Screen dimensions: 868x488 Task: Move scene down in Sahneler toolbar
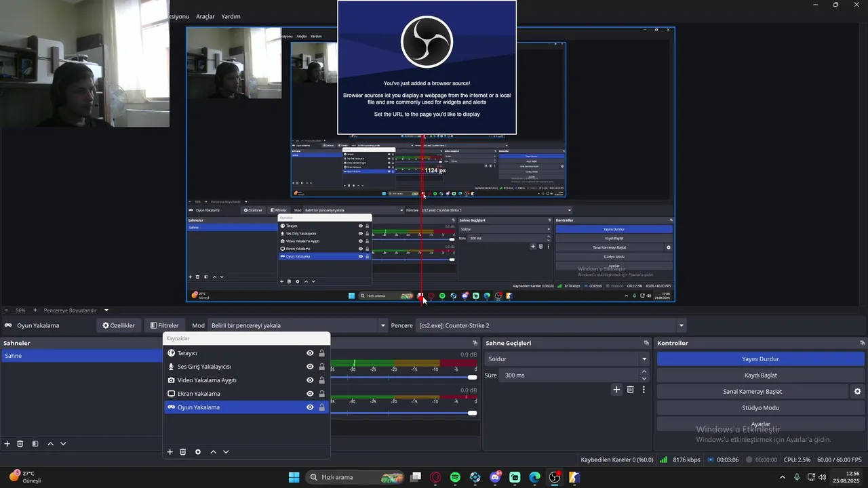pos(63,443)
